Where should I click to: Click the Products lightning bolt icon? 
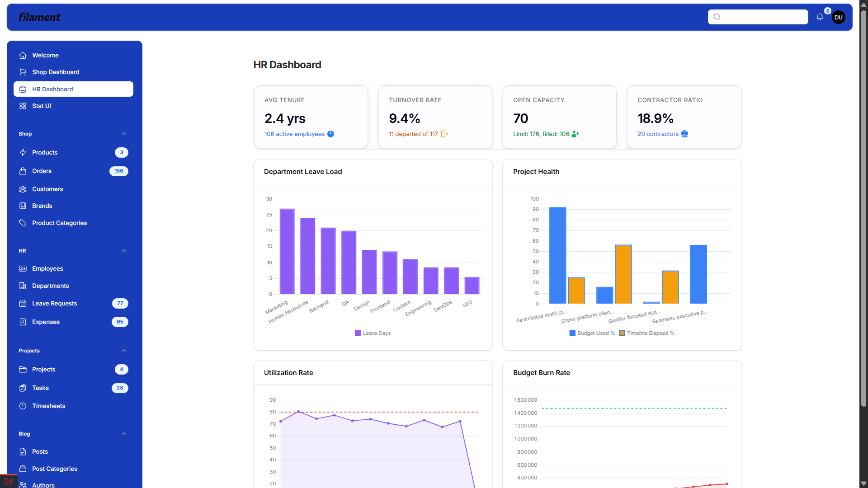(23, 152)
